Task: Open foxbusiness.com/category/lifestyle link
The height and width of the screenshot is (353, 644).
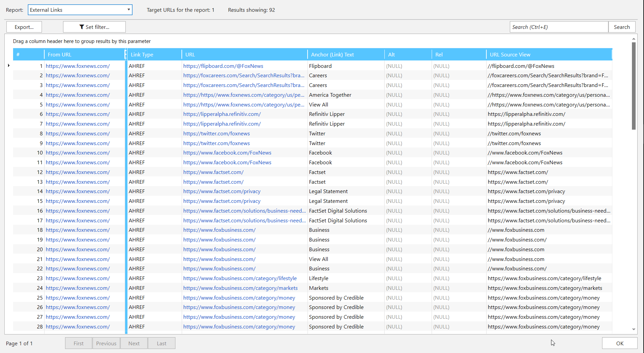Action: click(240, 278)
